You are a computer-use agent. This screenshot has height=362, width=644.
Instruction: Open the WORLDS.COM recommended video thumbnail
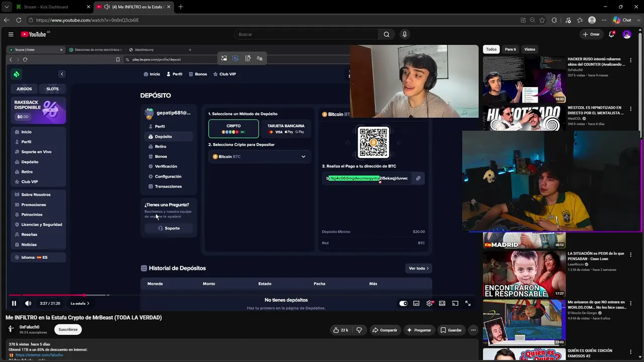(524, 322)
